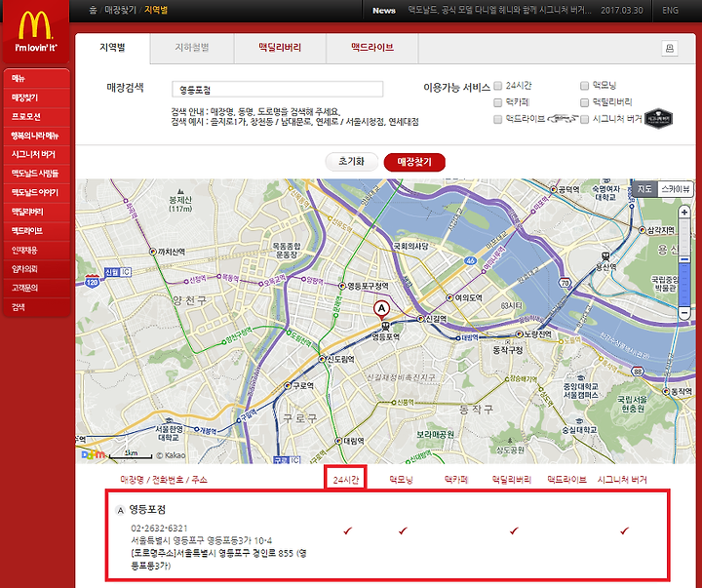
Task: Click the 영등포점 store name
Action: (x=147, y=510)
